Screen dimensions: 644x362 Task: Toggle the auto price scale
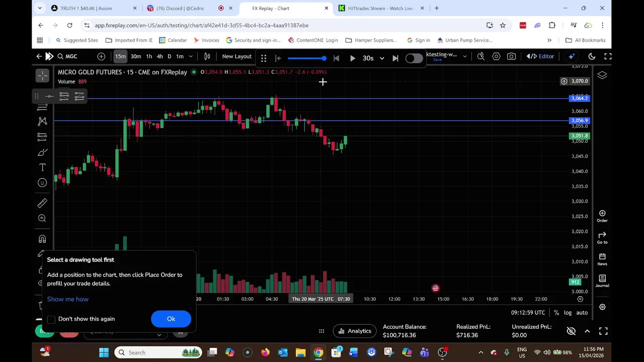pyautogui.click(x=582, y=313)
